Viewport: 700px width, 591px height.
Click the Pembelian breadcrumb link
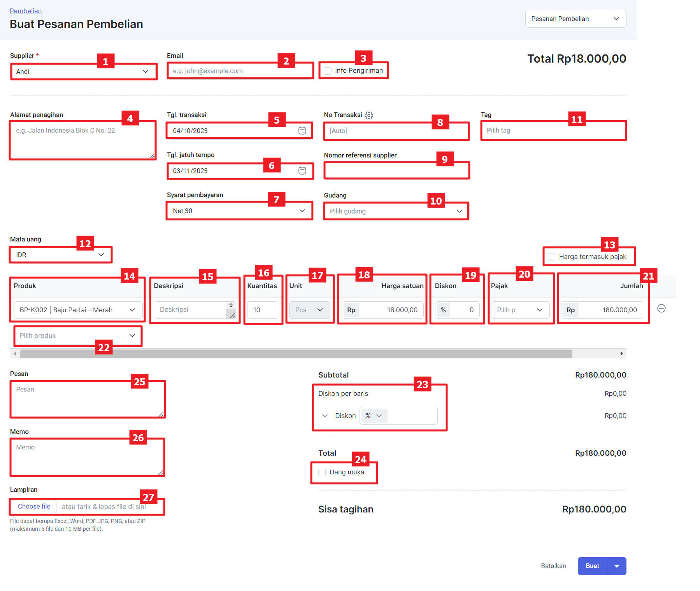tap(26, 11)
